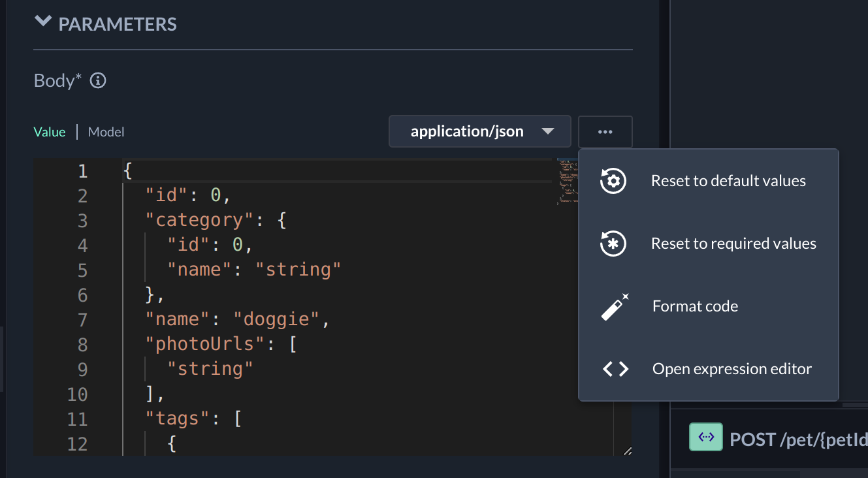This screenshot has height=478, width=868.
Task: Select the "Format code" menu label
Action: 695,306
